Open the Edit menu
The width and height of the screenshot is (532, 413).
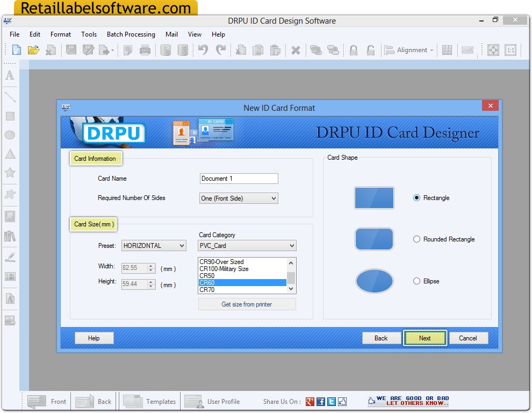[x=35, y=34]
